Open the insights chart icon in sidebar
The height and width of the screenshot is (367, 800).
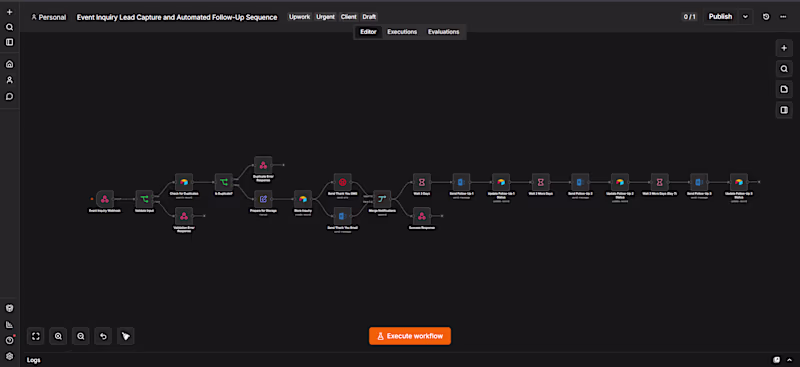9,325
